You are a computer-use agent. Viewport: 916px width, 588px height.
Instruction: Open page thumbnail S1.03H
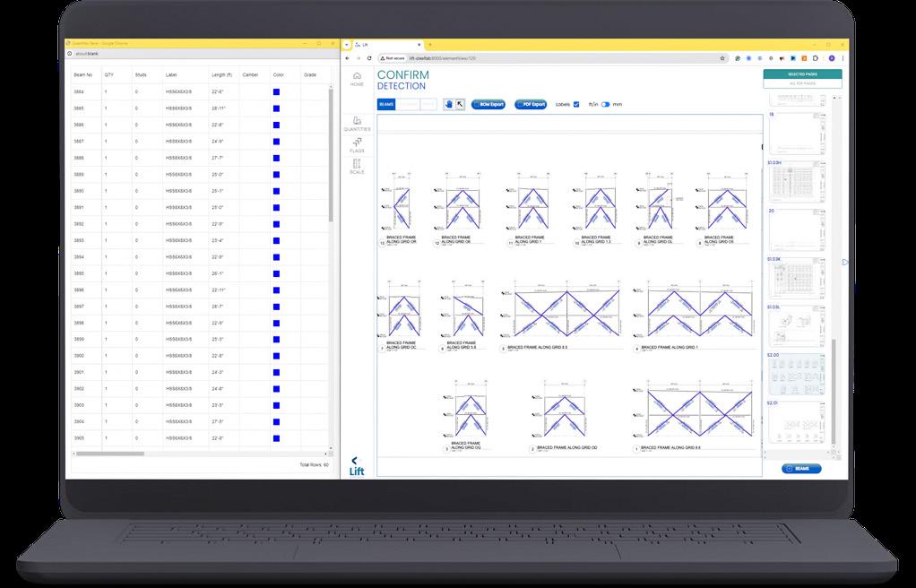click(x=796, y=182)
